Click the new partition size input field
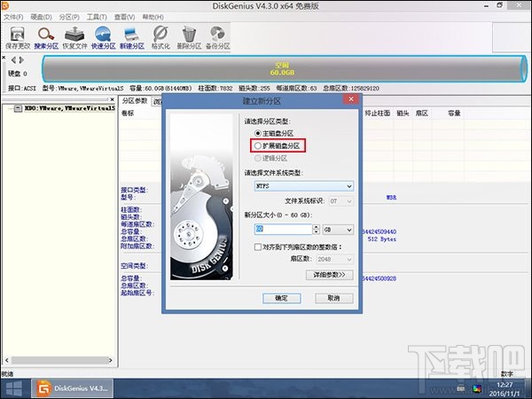The image size is (532, 399). (x=283, y=230)
